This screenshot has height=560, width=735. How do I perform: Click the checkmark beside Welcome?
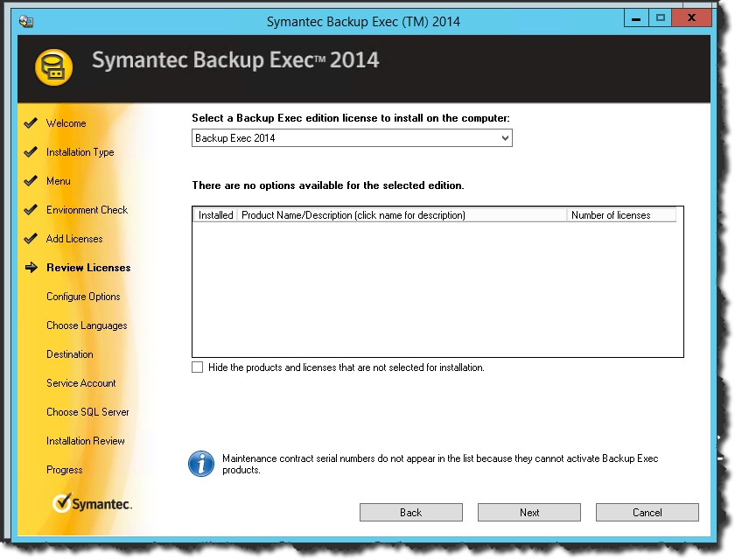click(31, 123)
